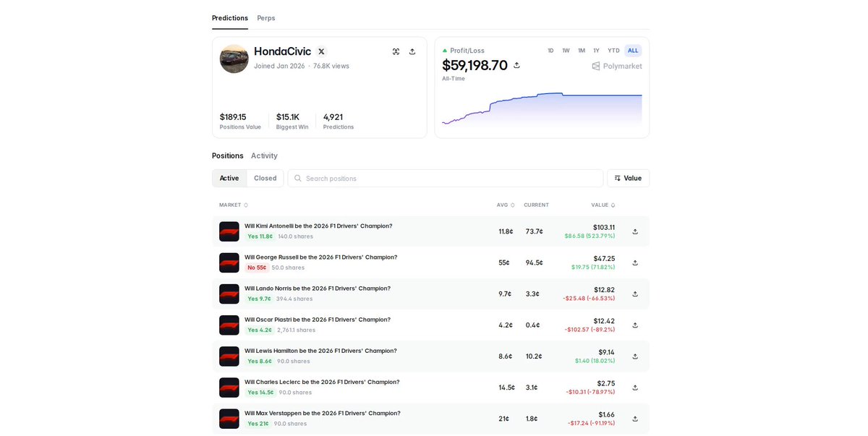The width and height of the screenshot is (868, 436).
Task: Sort positions by AVG column
Action: (506, 205)
